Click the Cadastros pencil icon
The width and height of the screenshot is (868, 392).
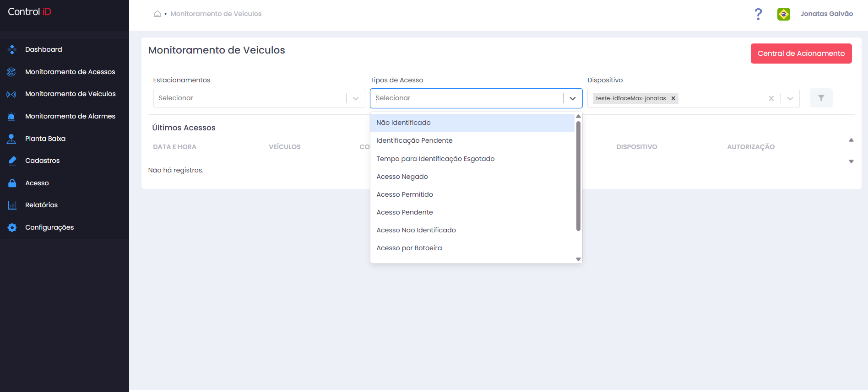pos(12,161)
